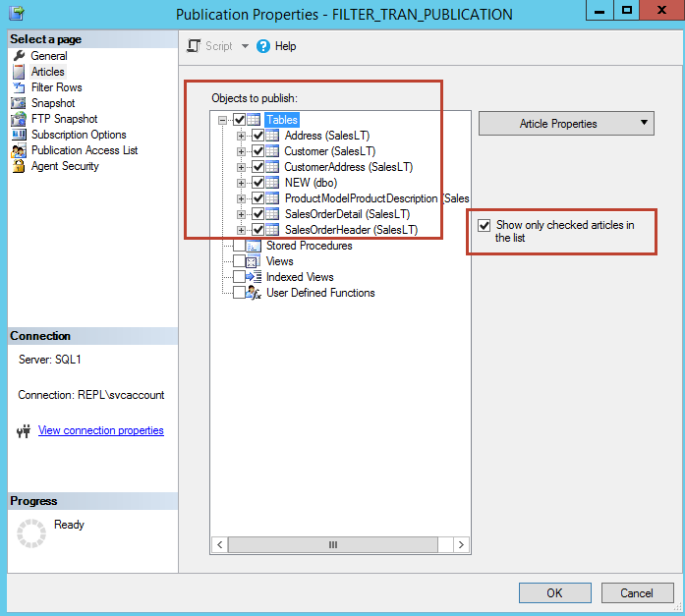Expand the Customer (SalesLT) tree node
Viewport: 685px width, 616px height.
point(241,151)
